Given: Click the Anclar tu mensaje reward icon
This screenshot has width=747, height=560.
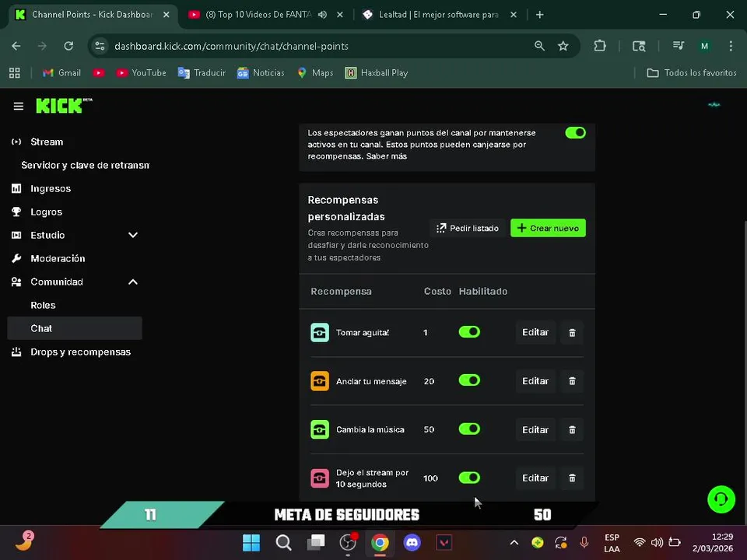Looking at the screenshot, I should coord(320,381).
